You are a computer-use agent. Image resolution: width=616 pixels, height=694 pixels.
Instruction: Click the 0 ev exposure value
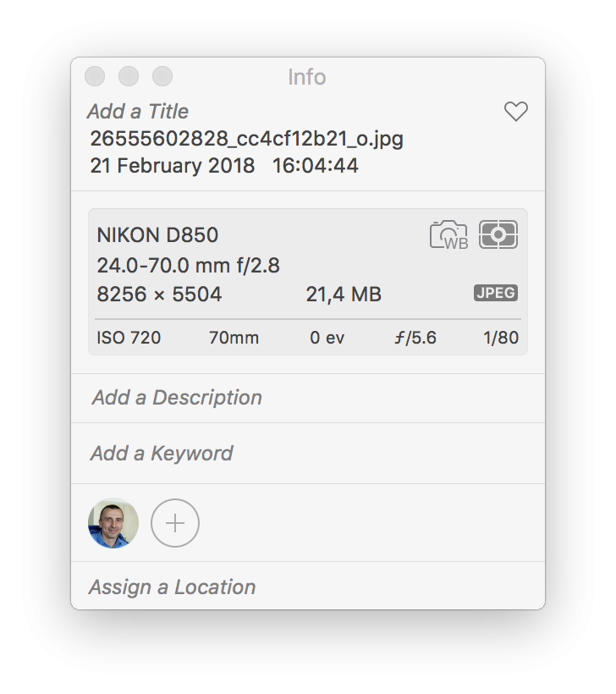click(x=327, y=338)
